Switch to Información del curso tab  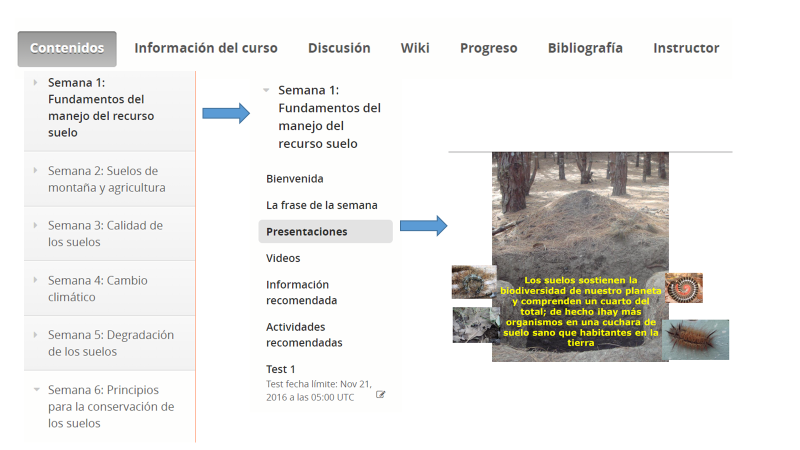tap(206, 48)
